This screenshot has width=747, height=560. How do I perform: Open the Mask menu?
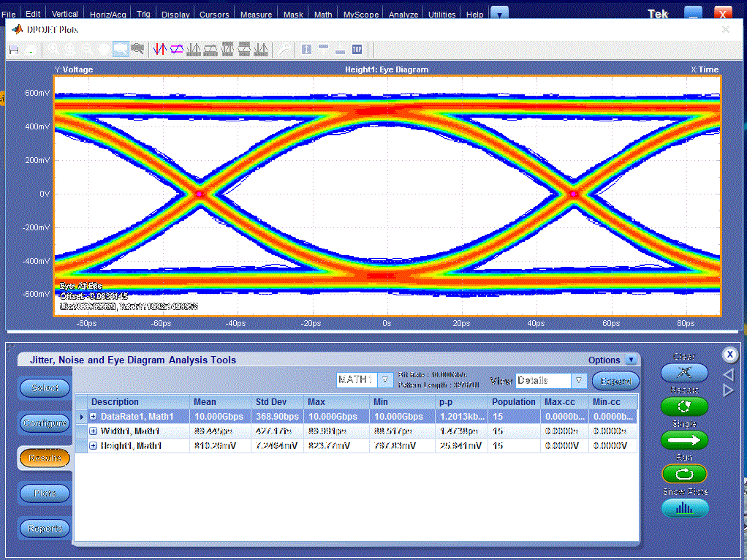coord(293,15)
